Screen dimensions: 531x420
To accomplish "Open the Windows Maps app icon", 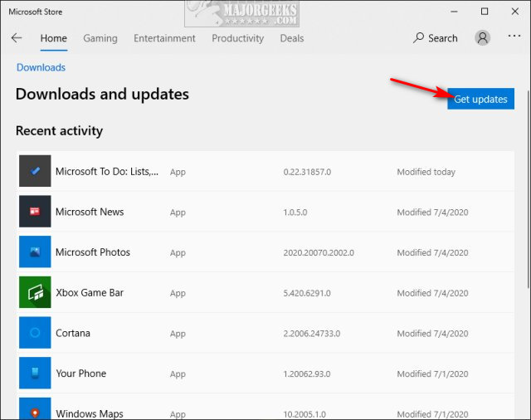I will 35,408.
